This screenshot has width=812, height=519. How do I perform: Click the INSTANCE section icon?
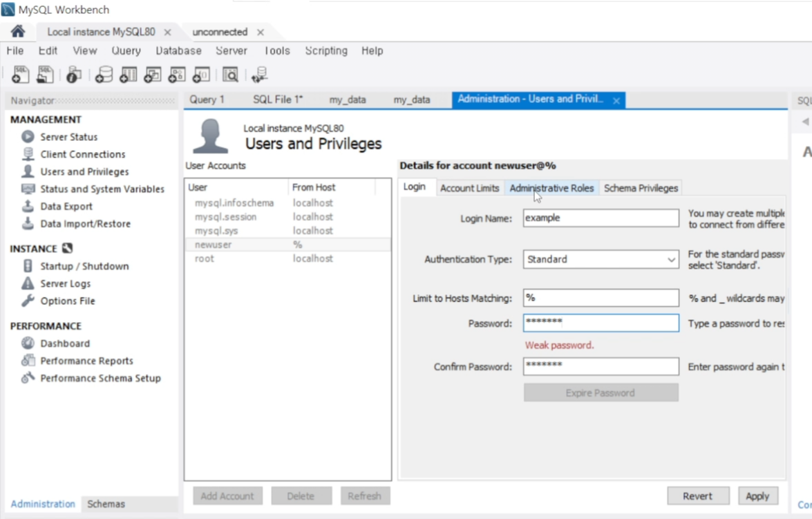tap(67, 248)
